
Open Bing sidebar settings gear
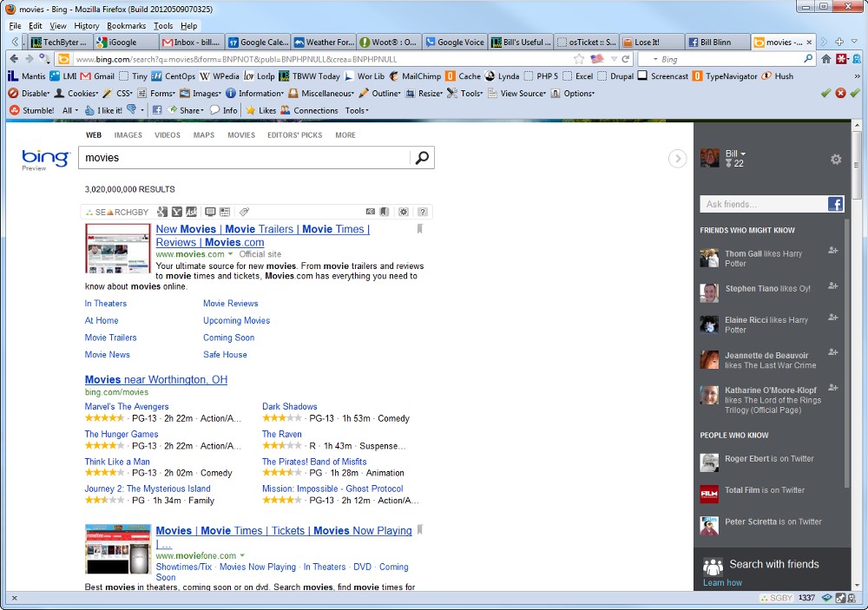[x=836, y=160]
